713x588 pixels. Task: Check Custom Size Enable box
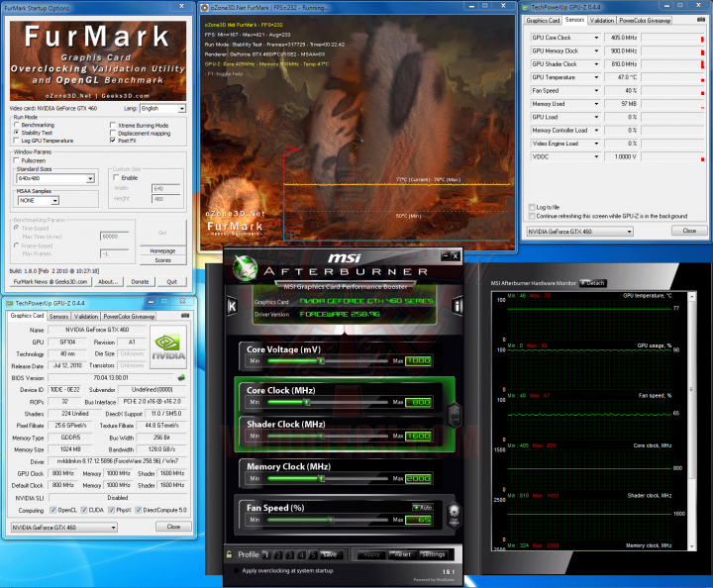click(116, 177)
